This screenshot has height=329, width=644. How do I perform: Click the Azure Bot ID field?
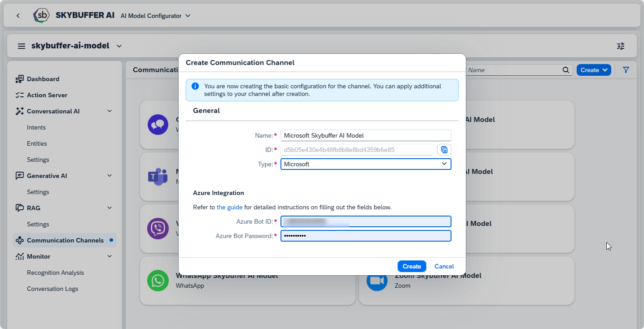(366, 221)
